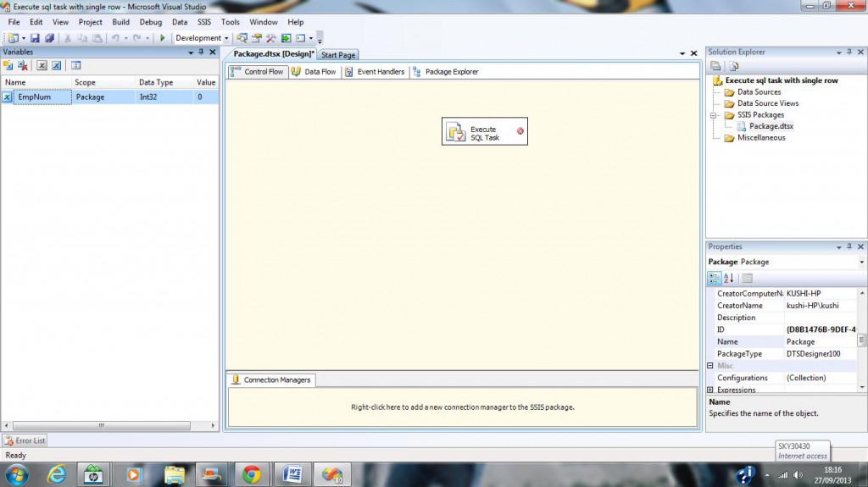Collapse the SSIS Packages tree node
The width and height of the screenshot is (868, 487).
[714, 114]
